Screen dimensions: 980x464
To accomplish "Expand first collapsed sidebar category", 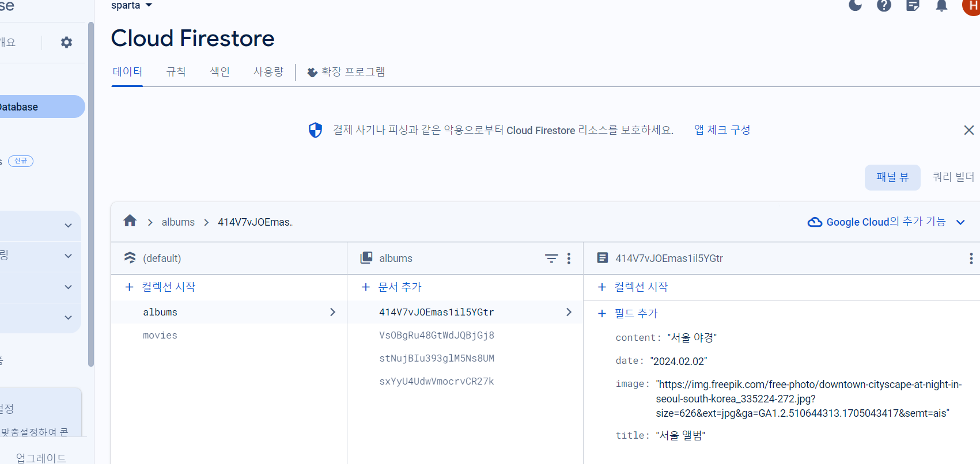I will [x=68, y=226].
